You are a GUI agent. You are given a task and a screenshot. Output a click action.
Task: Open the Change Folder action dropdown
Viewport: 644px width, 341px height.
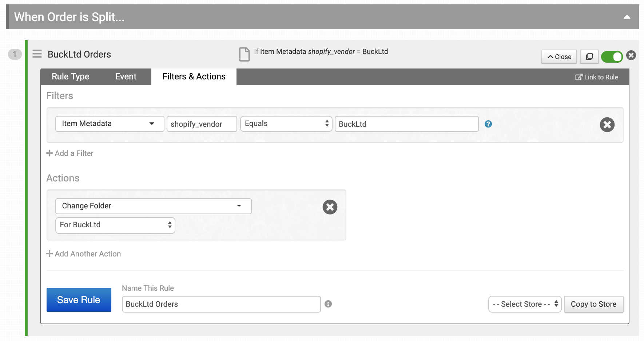[x=154, y=206]
